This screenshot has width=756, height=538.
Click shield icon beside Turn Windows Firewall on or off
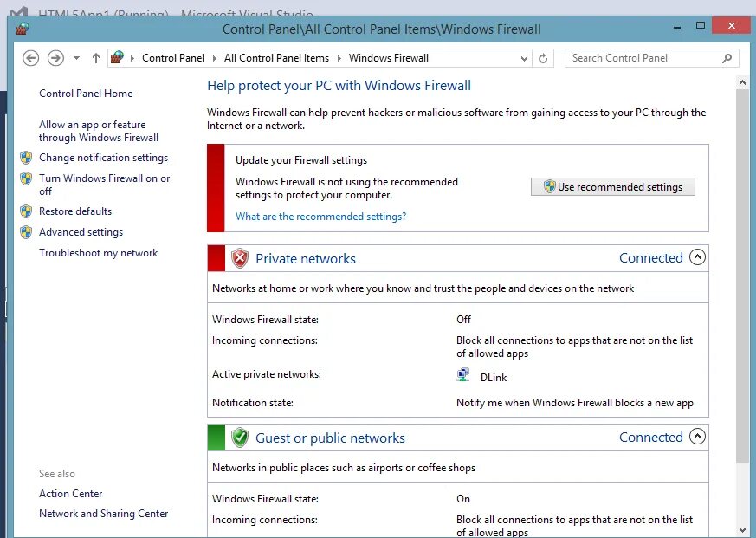pyautogui.click(x=26, y=178)
